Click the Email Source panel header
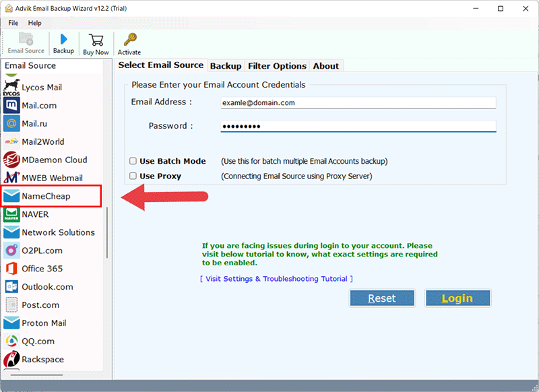539x392 pixels. click(30, 65)
